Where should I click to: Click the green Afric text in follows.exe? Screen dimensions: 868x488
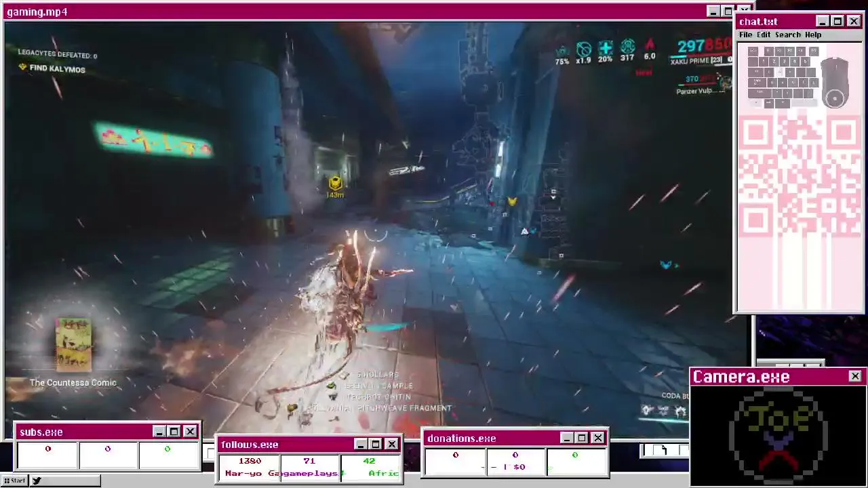[383, 473]
